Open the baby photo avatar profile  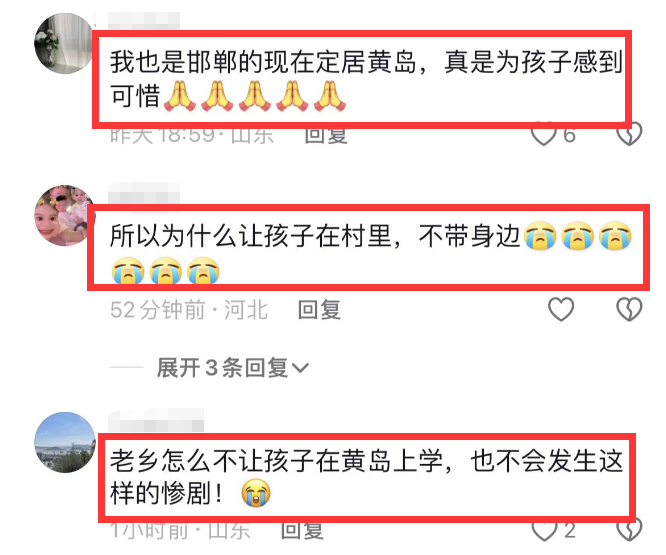(x=65, y=215)
